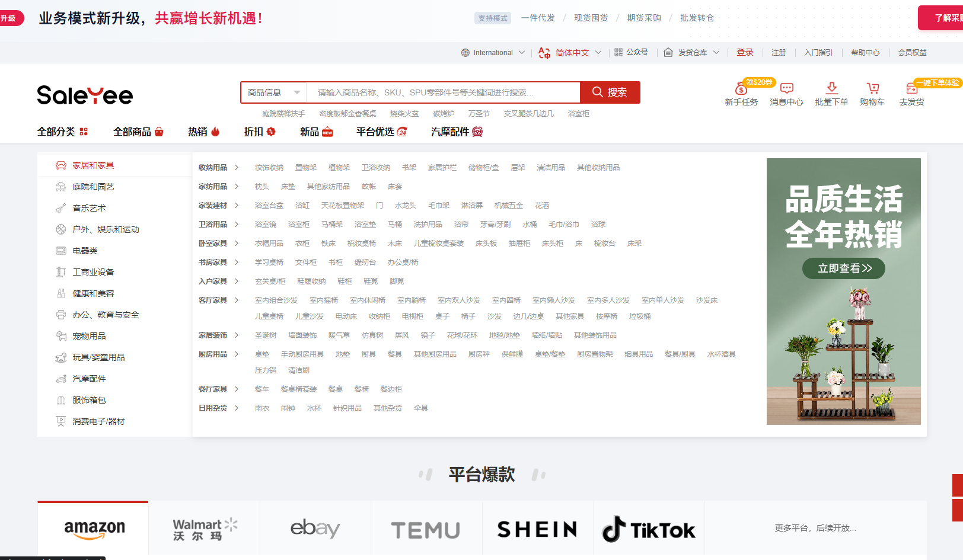Viewport: 963px width, 560px height.
Task: Select the Walmart platform tab
Action: 204,529
